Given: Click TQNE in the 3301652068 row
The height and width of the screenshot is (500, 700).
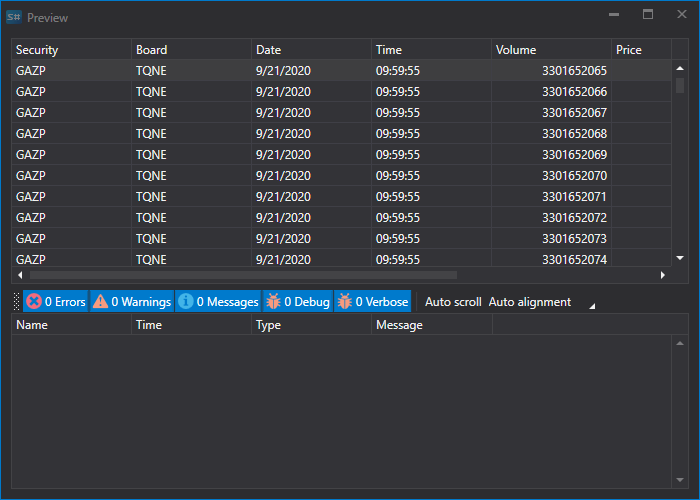Looking at the screenshot, I should (x=151, y=133).
